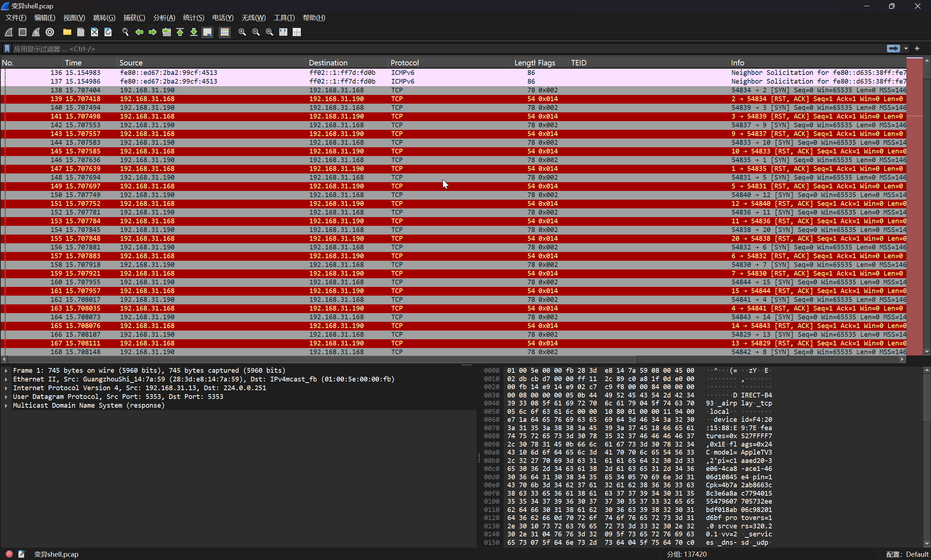The image size is (931, 560).
Task: Open a capture file with the folder icon
Action: pos(67,32)
